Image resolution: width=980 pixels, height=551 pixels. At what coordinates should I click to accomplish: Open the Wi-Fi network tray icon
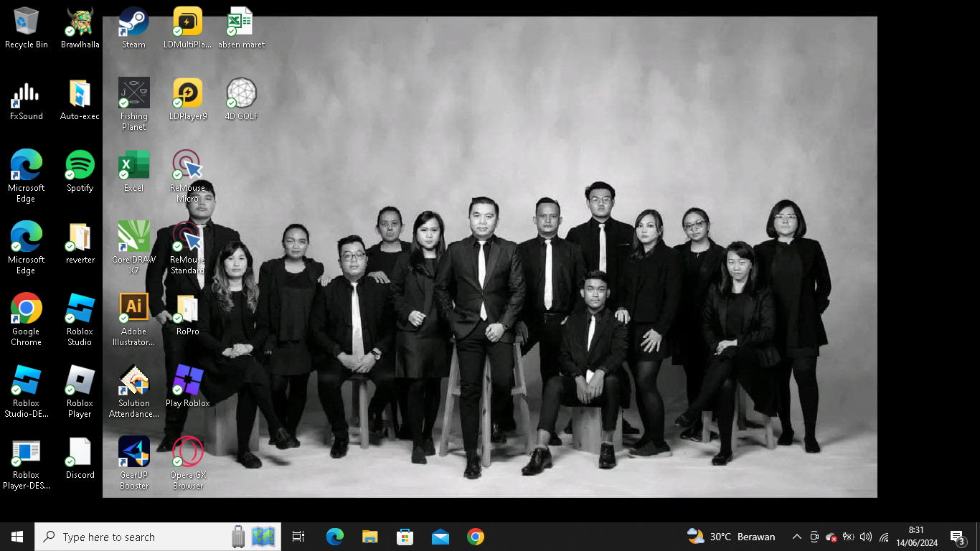tap(884, 537)
